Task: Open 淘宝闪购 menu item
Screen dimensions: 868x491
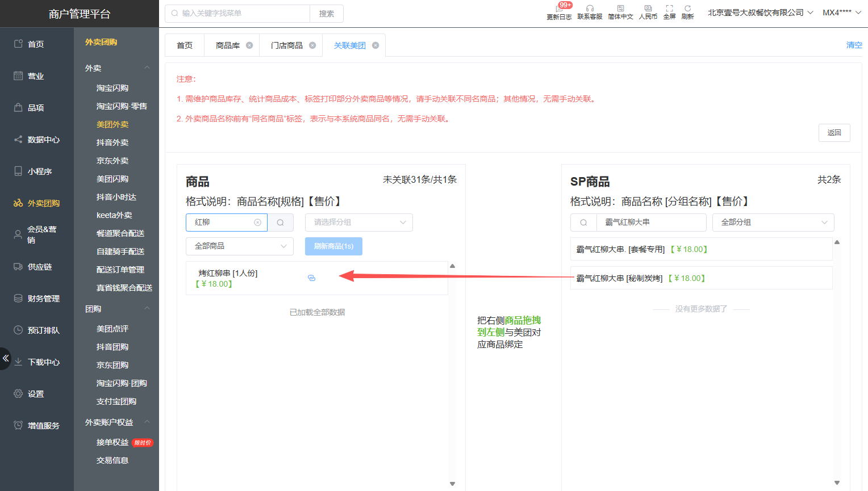Action: (112, 88)
